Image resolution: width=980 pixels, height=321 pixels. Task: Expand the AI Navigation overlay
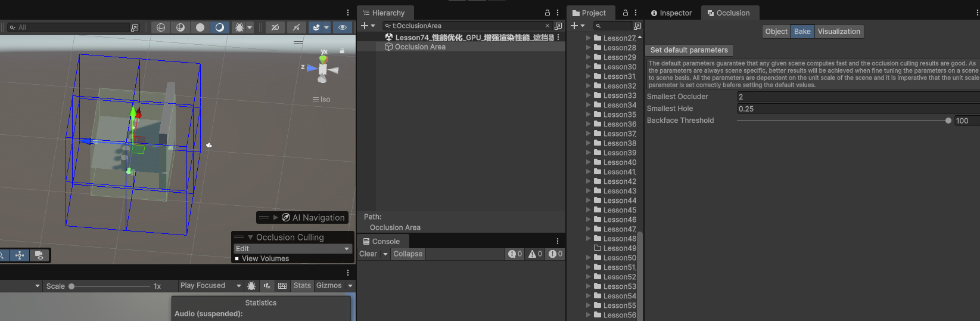click(x=276, y=218)
